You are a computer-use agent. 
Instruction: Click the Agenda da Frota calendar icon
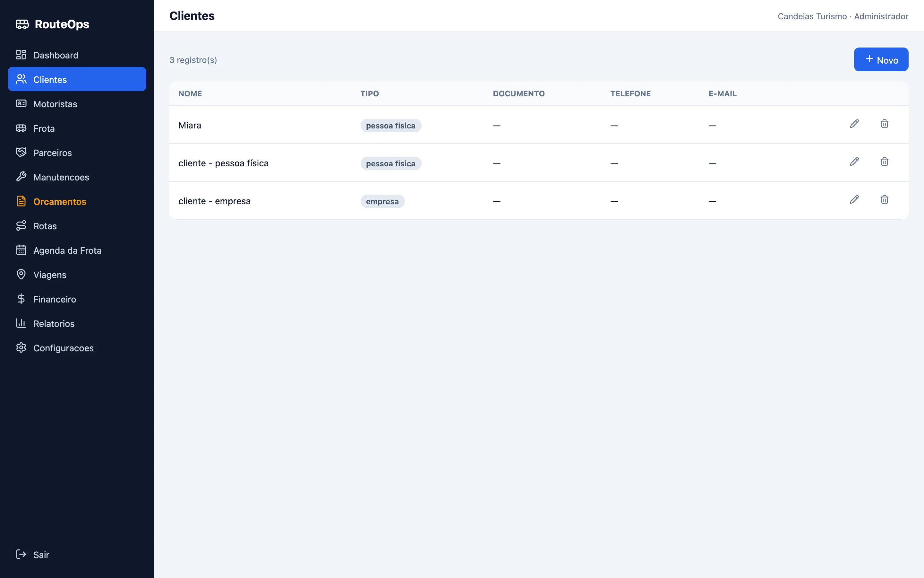pos(21,250)
